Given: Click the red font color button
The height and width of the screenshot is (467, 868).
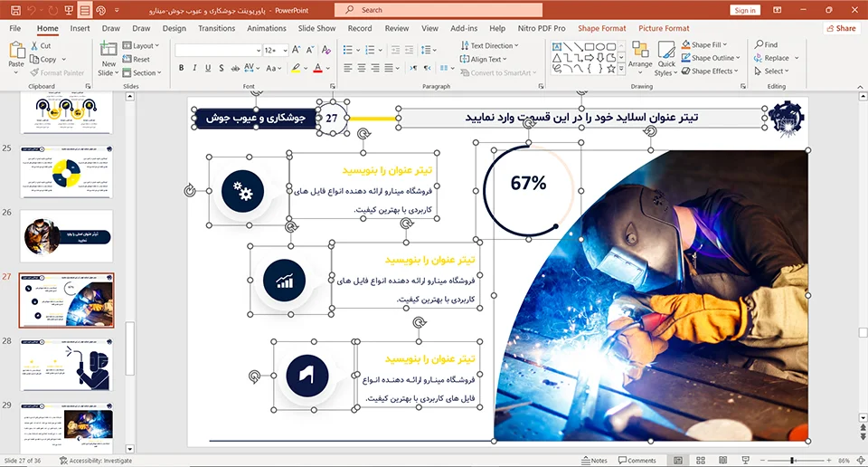Looking at the screenshot, I should coord(317,68).
